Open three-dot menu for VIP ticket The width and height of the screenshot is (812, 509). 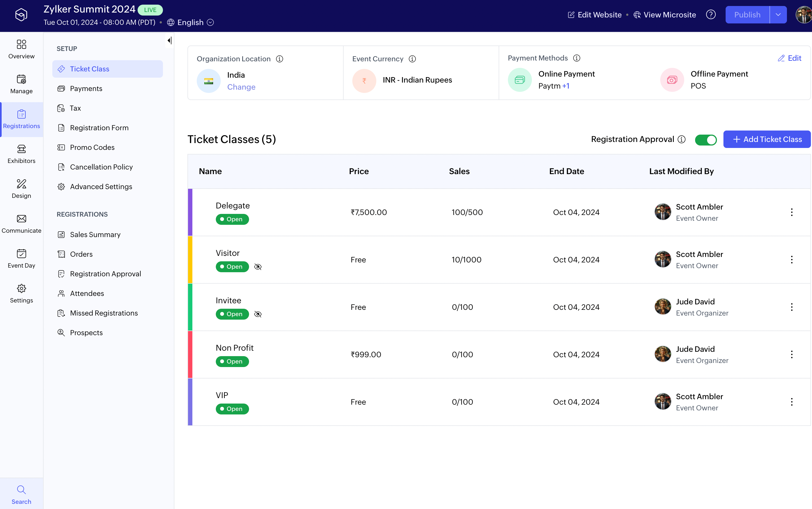792,402
